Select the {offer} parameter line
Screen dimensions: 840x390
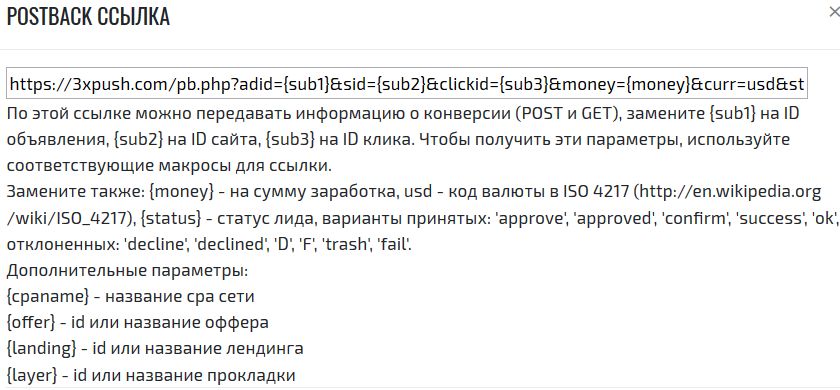pos(138,322)
